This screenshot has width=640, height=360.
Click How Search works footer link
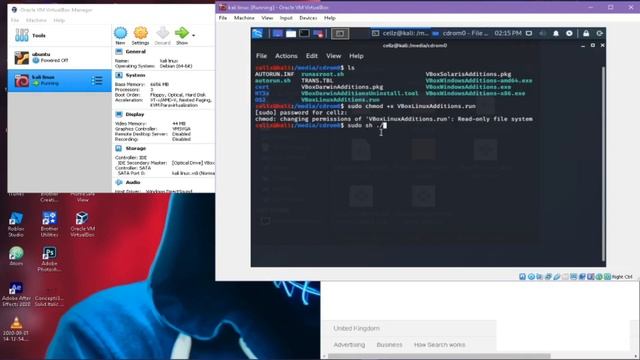click(440, 345)
